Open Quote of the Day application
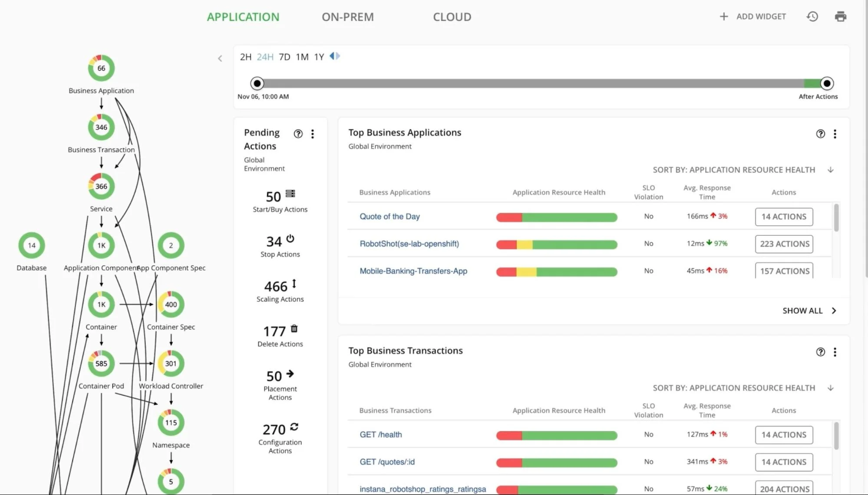This screenshot has width=868, height=495. (389, 216)
